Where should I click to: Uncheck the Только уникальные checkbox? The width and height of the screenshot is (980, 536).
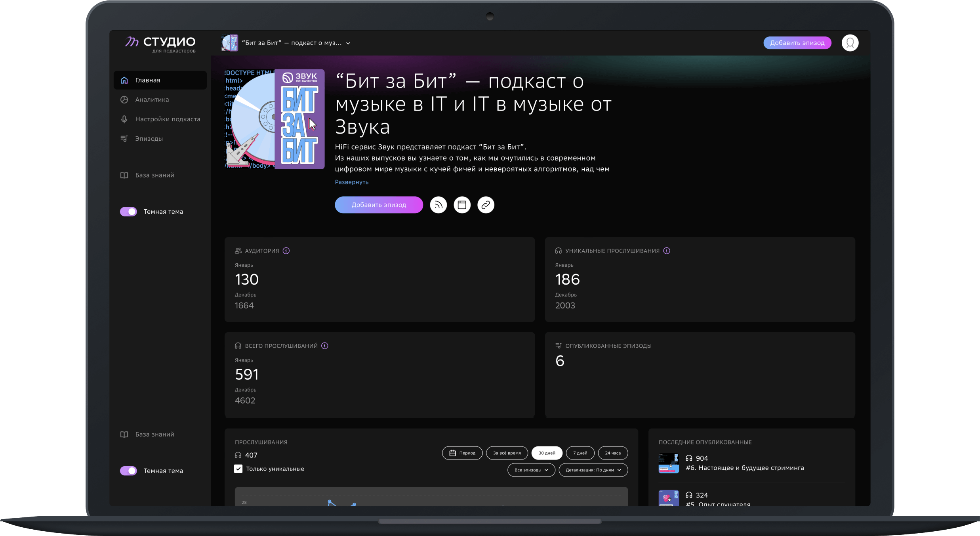tap(238, 469)
